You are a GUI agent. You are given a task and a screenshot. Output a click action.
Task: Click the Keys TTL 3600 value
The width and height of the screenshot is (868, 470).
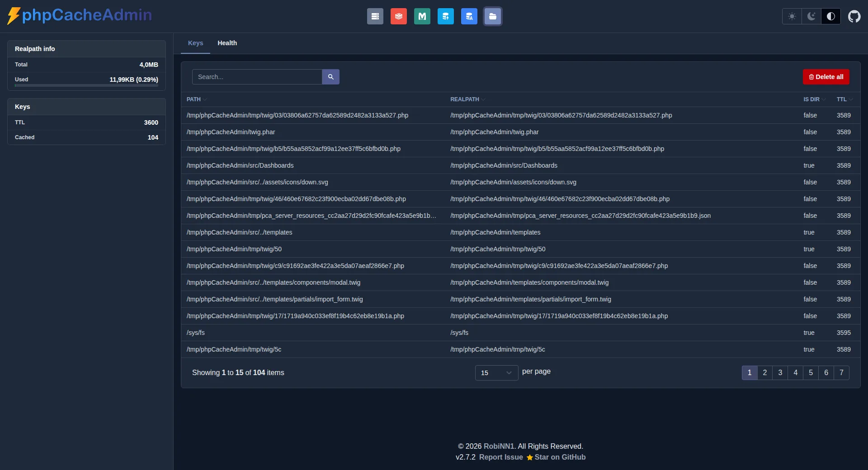pos(151,122)
